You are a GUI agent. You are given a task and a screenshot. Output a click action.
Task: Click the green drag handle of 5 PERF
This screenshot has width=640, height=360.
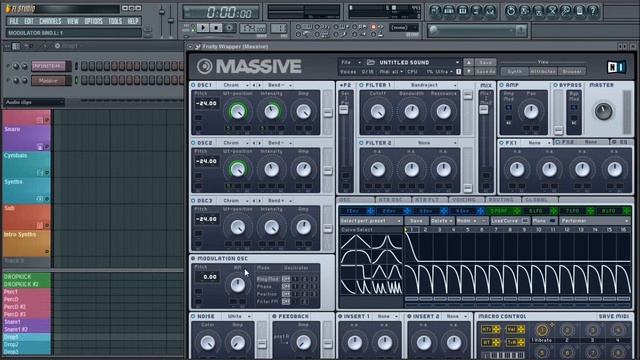pyautogui.click(x=517, y=211)
